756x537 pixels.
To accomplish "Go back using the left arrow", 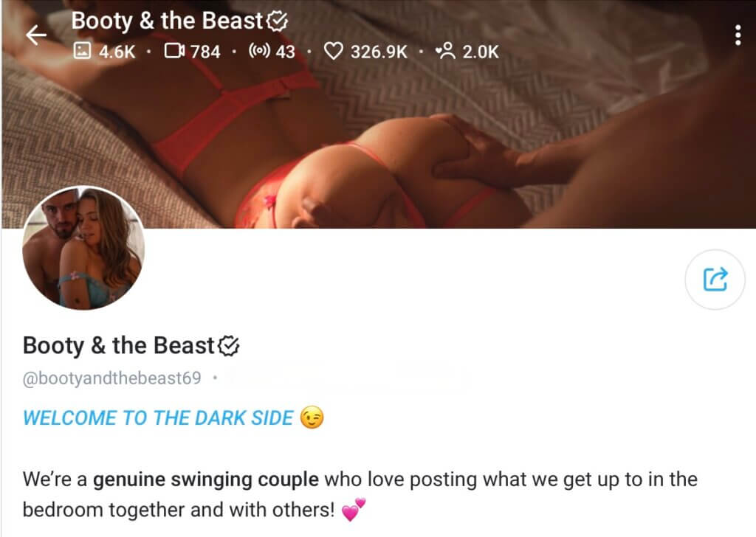I will tap(36, 35).
